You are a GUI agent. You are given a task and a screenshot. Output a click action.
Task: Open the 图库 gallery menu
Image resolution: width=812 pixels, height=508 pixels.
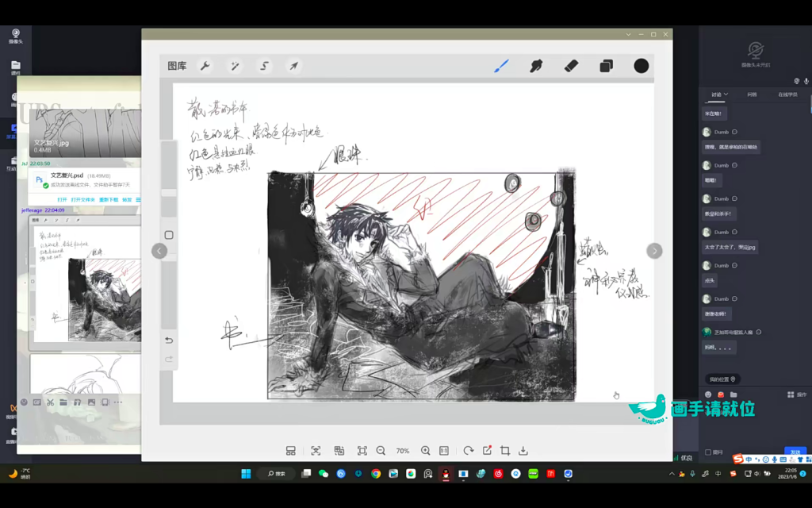[x=177, y=66]
